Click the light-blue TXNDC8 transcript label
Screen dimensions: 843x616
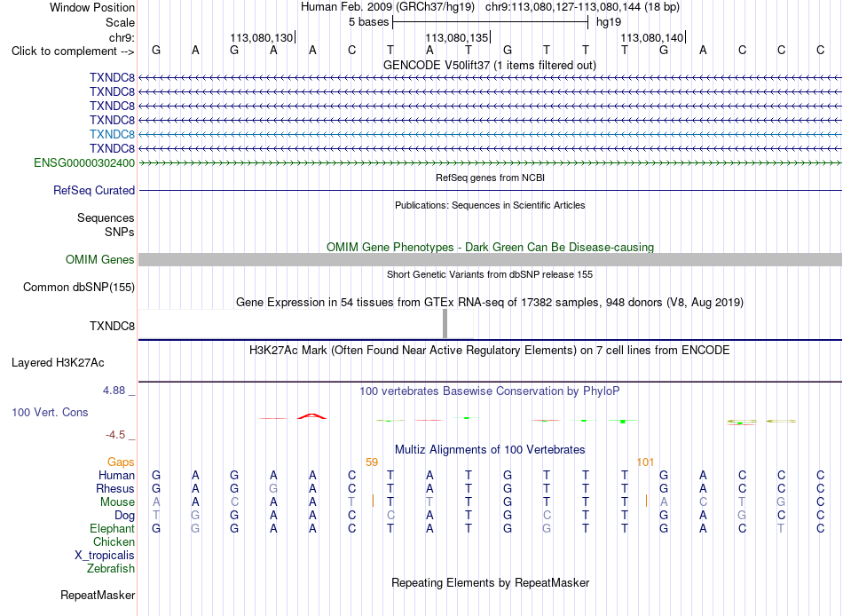point(112,134)
